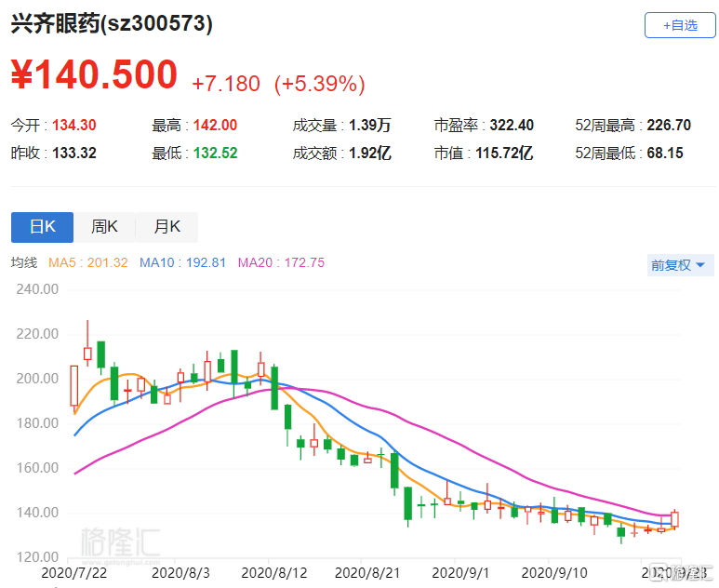Click the 2020/8/21 date axis label
This screenshot has width=719, height=588.
367,573
